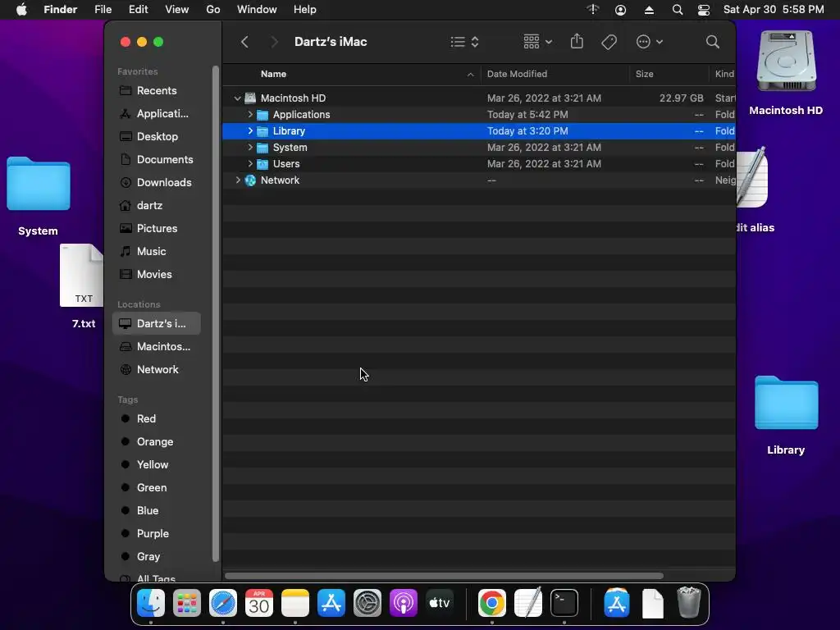Screen dimensions: 840x630
Task: Switch Finder to list view control
Action: [464, 42]
